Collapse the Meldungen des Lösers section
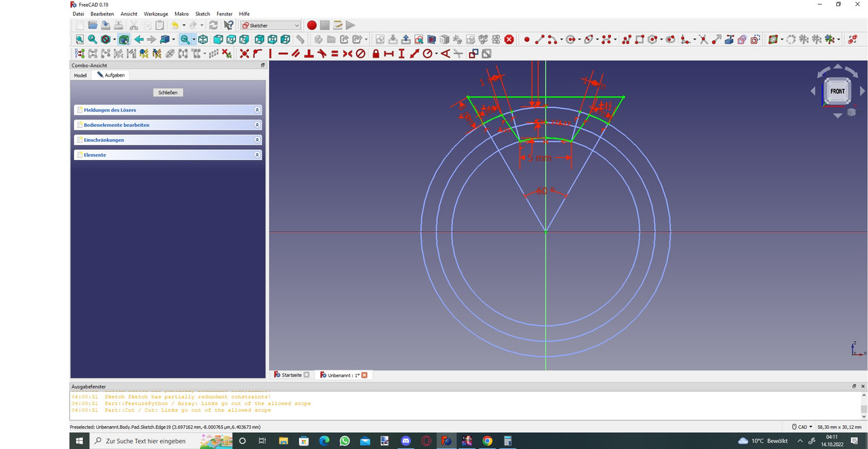 (257, 110)
